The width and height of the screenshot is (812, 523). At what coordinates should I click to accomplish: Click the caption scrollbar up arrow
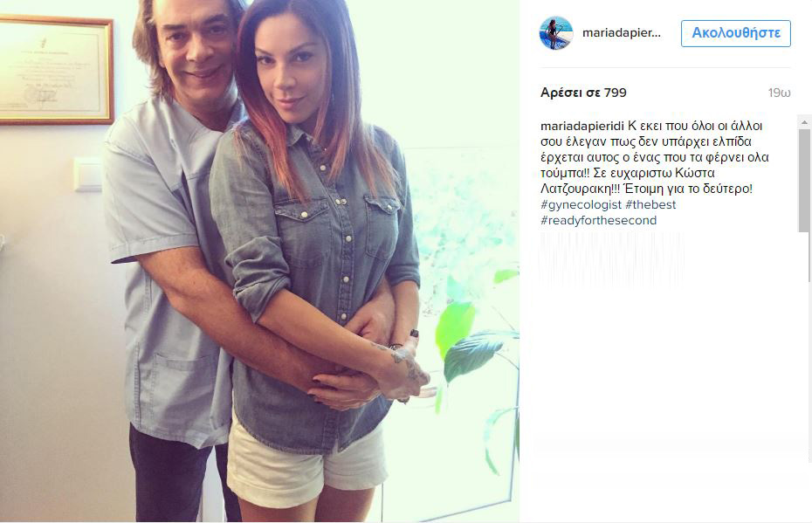(804, 123)
